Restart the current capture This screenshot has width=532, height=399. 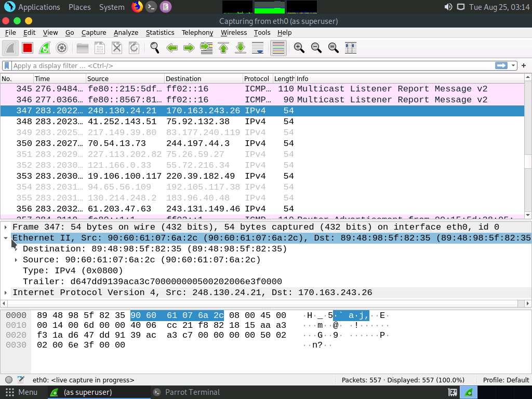[45, 48]
